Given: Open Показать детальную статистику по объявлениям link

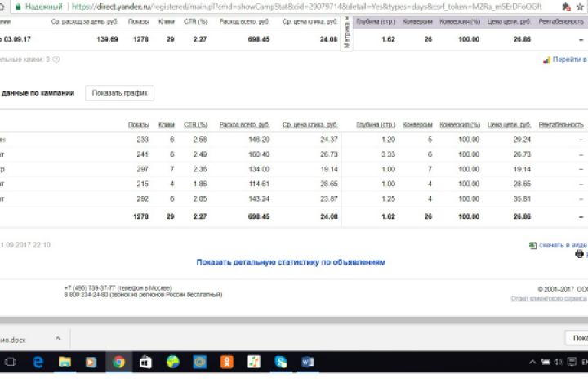Looking at the screenshot, I should (291, 262).
